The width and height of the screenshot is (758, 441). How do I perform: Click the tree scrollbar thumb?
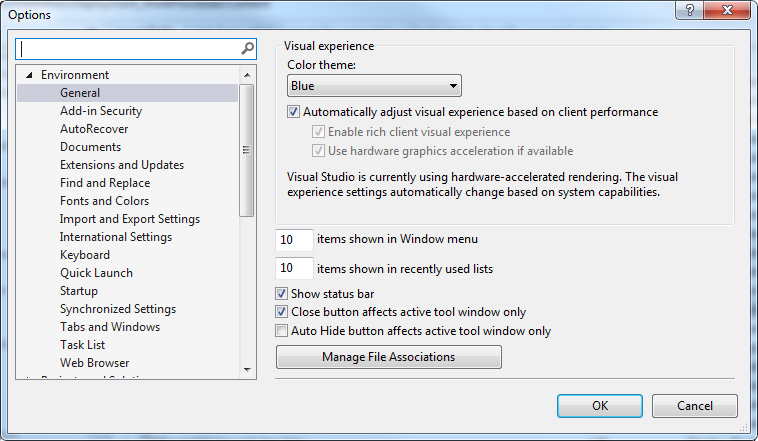click(247, 150)
